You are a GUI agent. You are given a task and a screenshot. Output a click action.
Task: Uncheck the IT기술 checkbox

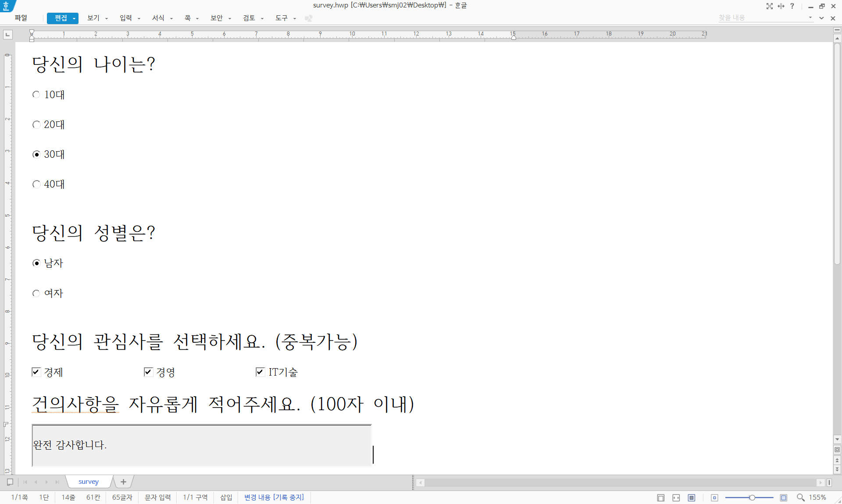[260, 372]
